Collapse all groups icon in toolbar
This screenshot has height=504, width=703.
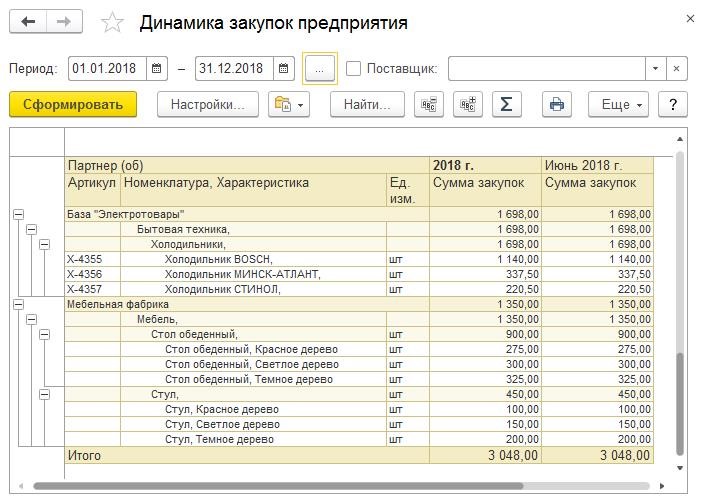pyautogui.click(x=429, y=104)
